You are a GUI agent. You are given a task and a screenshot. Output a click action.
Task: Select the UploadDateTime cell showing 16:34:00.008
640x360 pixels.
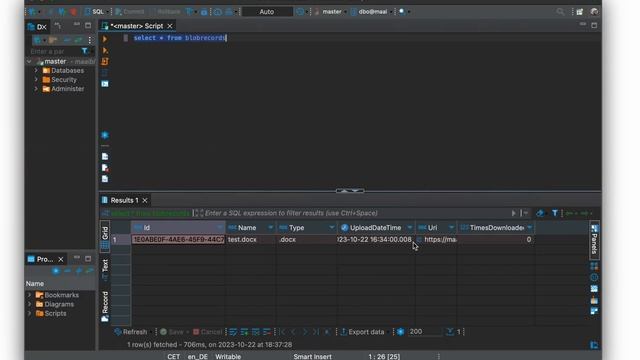coord(376,240)
